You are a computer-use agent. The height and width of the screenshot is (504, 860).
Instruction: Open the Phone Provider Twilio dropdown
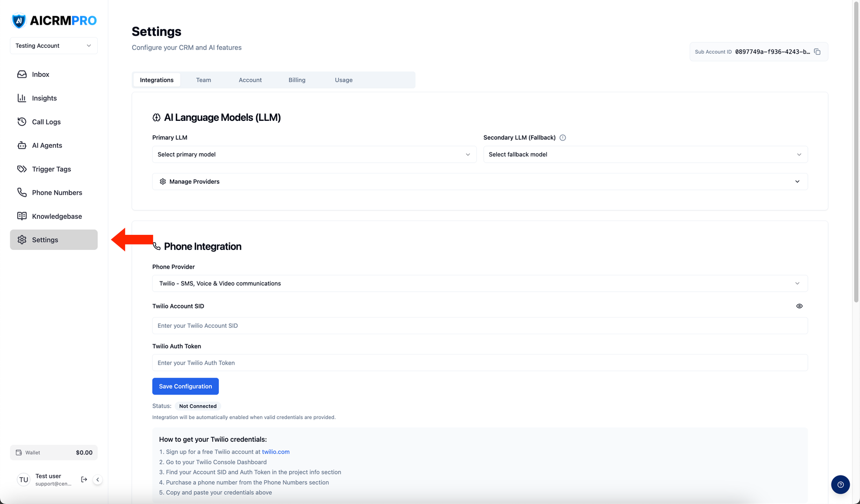pyautogui.click(x=479, y=283)
